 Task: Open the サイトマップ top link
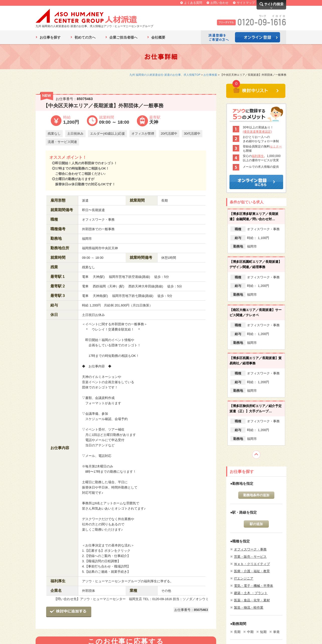[x=244, y=3]
